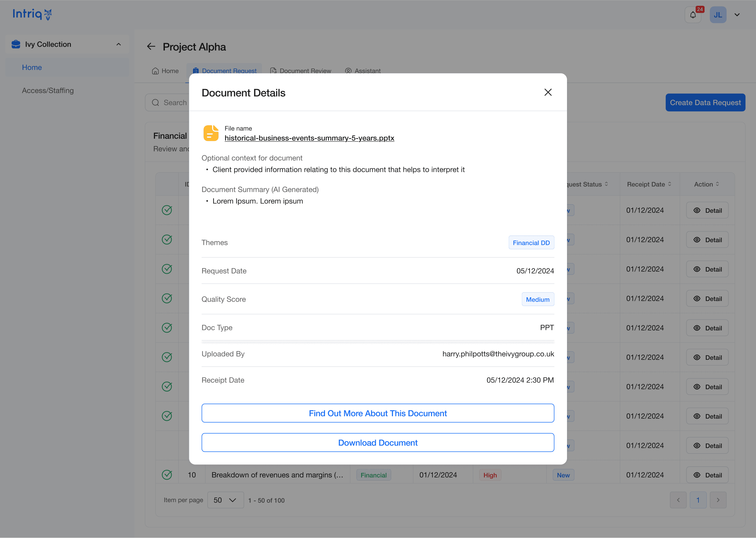Click the Financial tag in row 10

click(x=374, y=475)
